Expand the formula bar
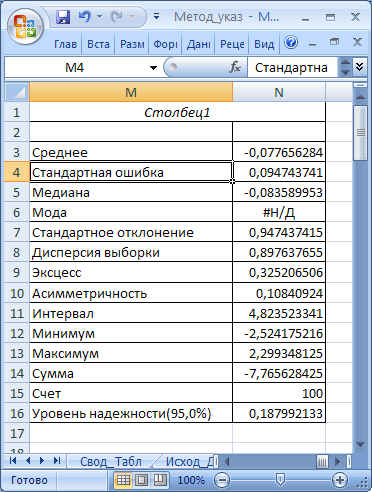 [x=359, y=67]
